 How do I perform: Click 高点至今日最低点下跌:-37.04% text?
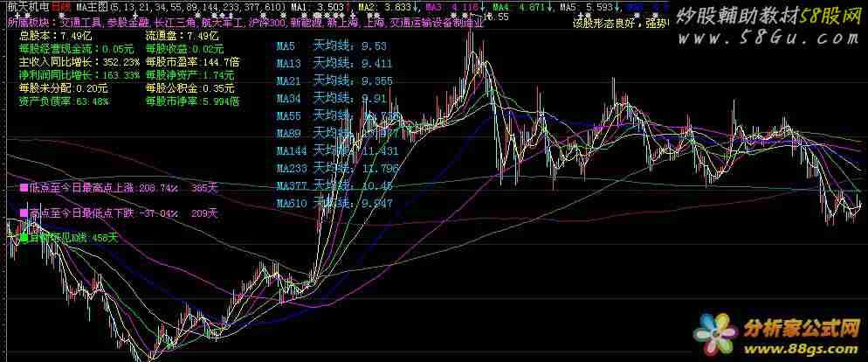[104, 212]
